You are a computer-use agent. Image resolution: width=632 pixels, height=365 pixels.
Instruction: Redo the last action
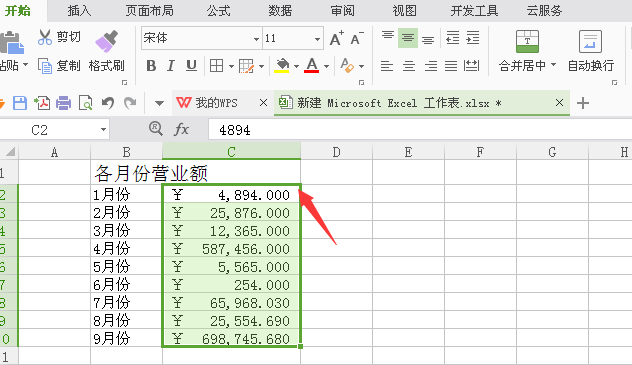[x=130, y=103]
